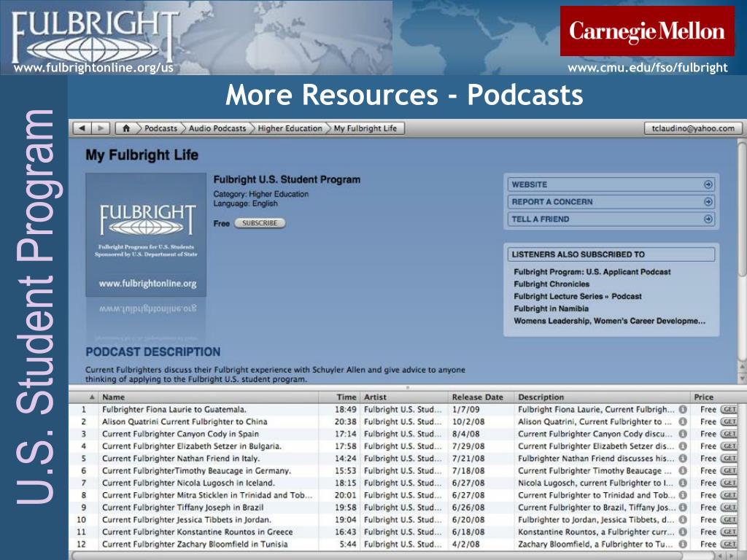
Task: Click the 7/29/08 release date cell
Action: 468,446
